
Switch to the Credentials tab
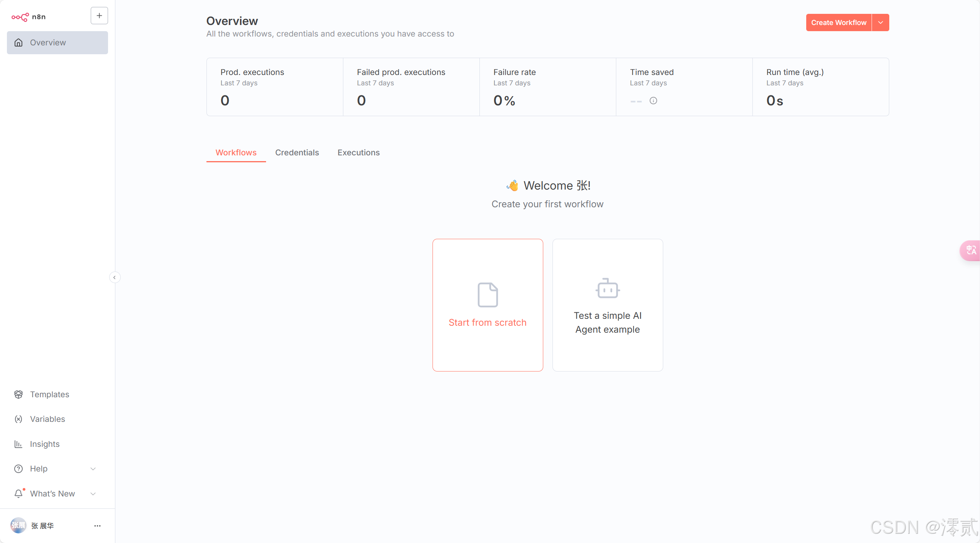[x=297, y=153]
